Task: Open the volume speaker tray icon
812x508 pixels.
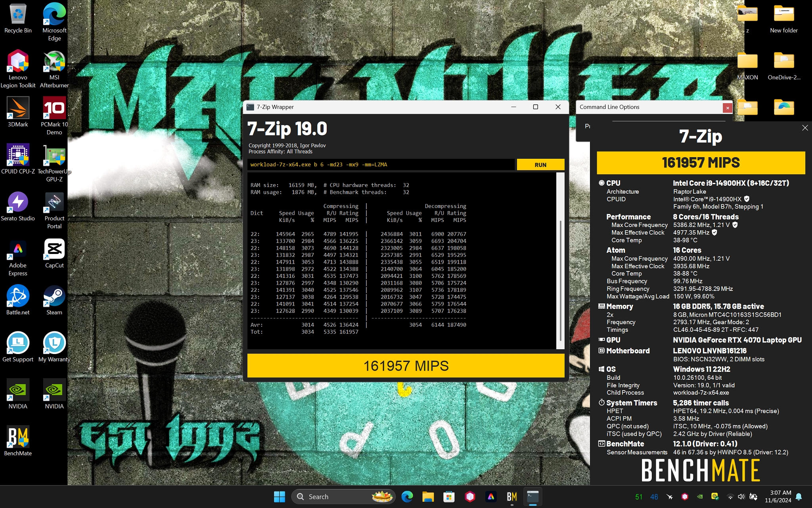Action: 741,496
